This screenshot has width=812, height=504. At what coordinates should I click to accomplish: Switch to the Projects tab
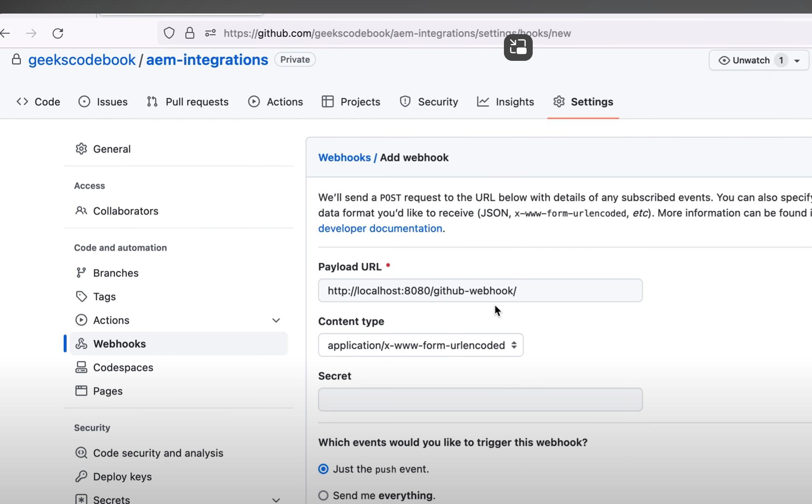(x=351, y=102)
